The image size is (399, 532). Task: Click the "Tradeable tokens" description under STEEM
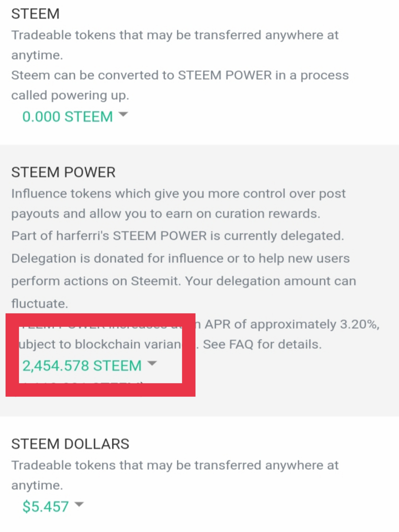[x=175, y=35]
